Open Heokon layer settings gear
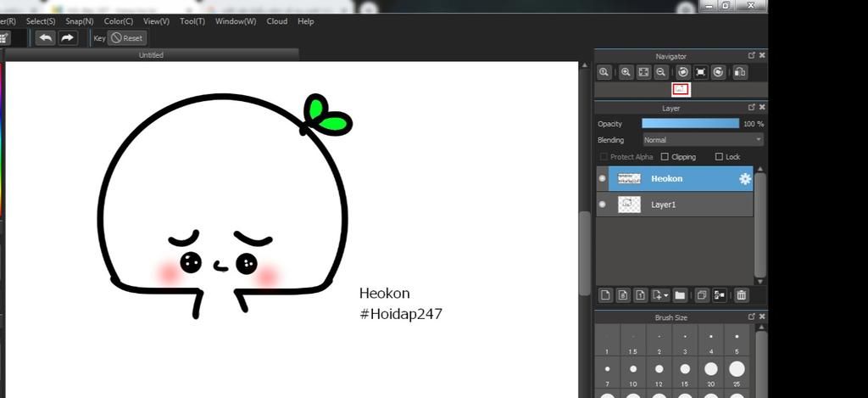The width and height of the screenshot is (868, 398). [x=745, y=178]
